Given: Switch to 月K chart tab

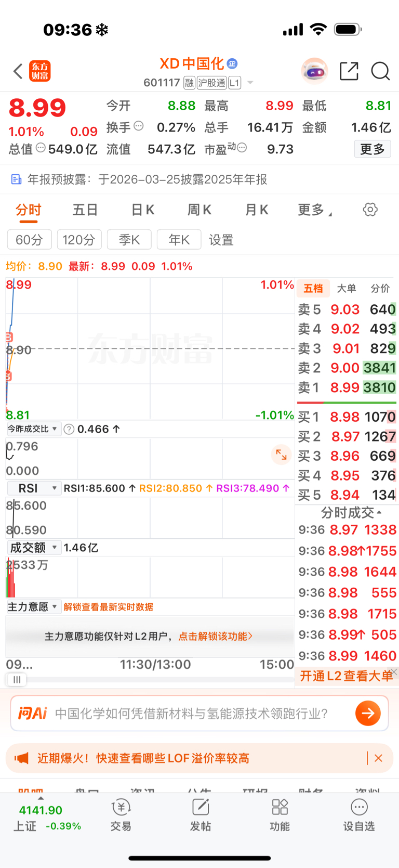Looking at the screenshot, I should tap(257, 210).
